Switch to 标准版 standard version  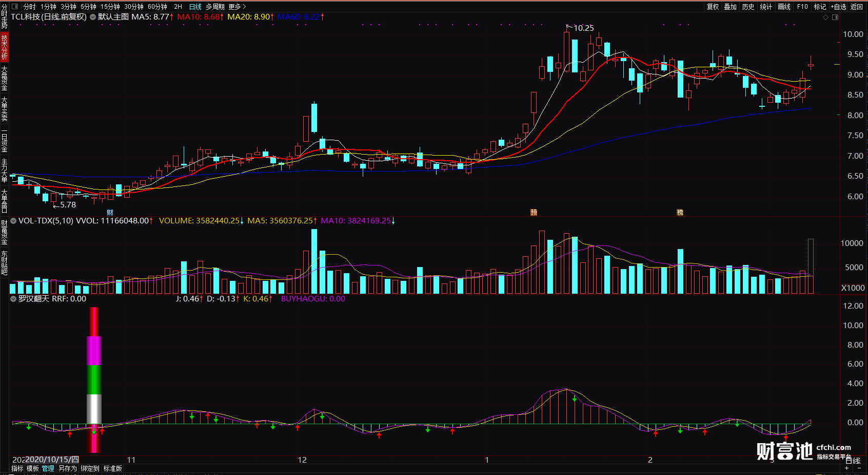pyautogui.click(x=113, y=468)
